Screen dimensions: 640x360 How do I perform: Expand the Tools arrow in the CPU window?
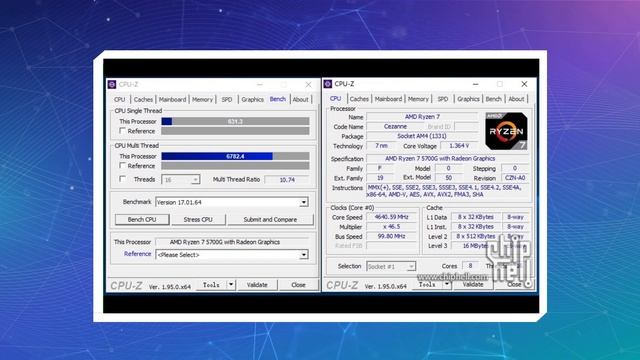pos(447,284)
